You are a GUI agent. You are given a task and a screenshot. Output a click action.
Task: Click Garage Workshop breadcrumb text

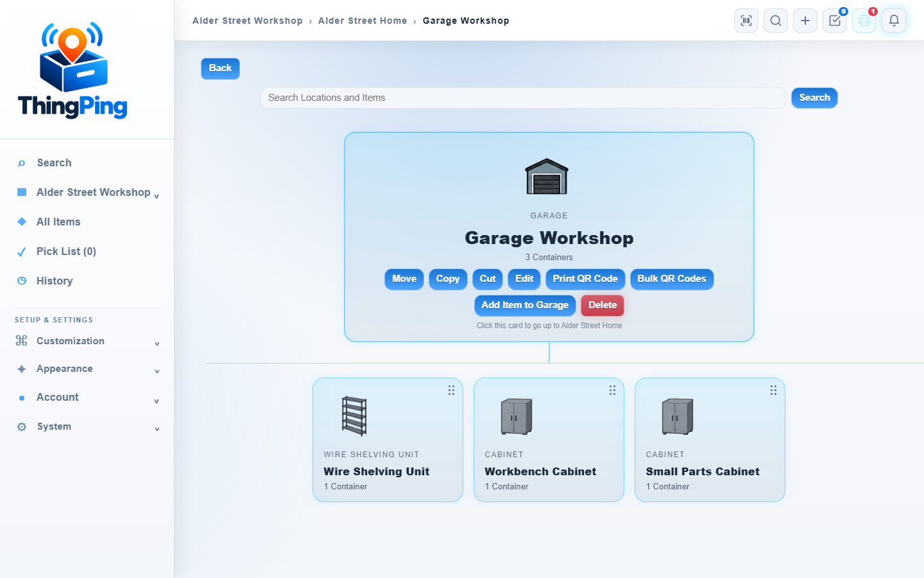click(466, 21)
